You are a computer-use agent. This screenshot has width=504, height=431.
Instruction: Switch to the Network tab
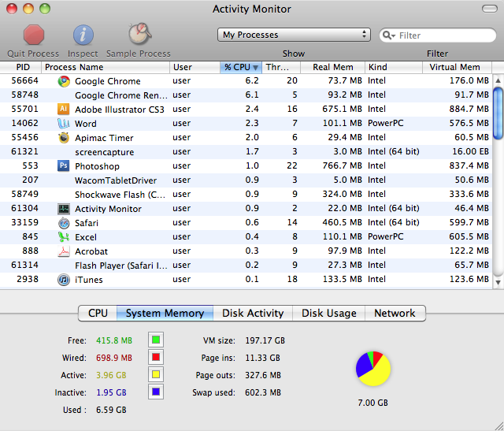click(x=395, y=313)
